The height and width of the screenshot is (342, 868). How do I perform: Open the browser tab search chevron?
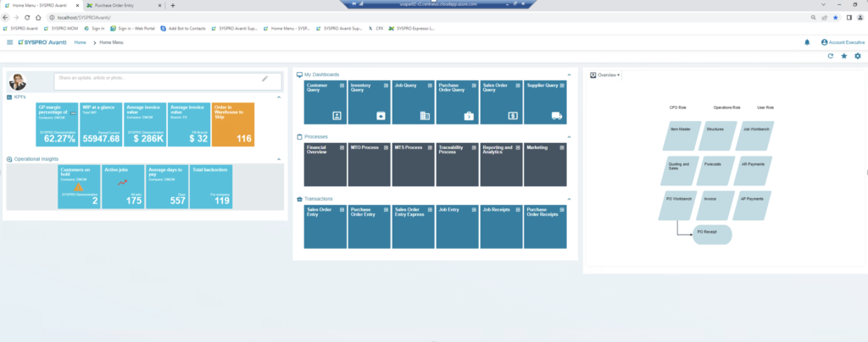pos(823,4)
